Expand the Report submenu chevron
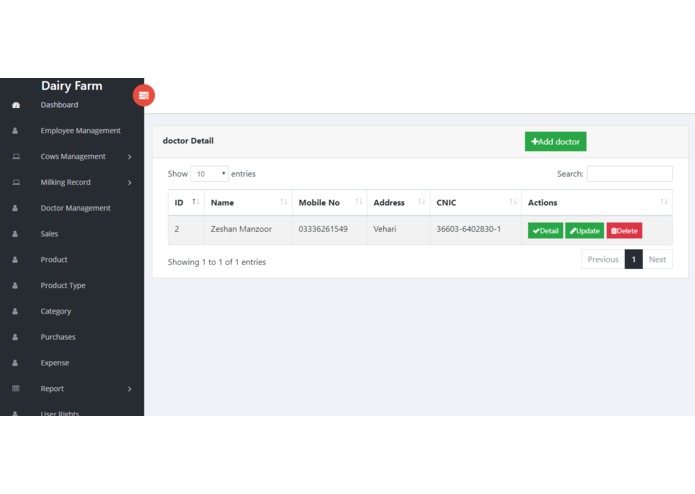 pos(129,389)
